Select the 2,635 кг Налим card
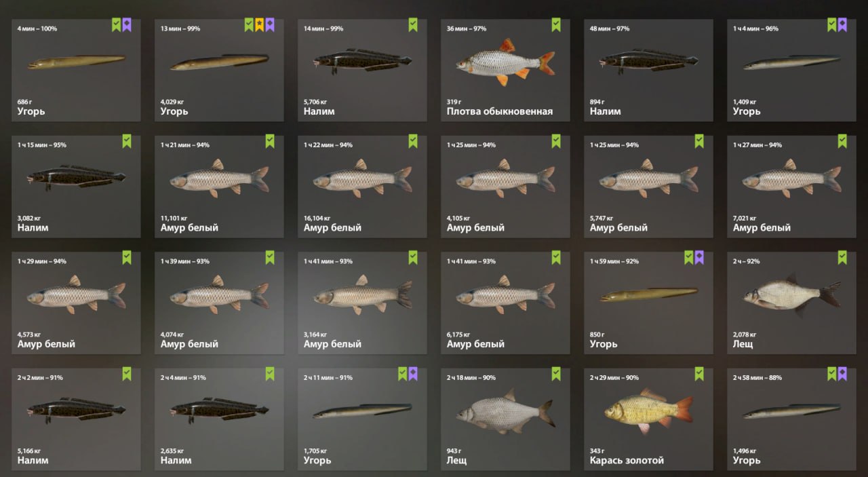Image resolution: width=868 pixels, height=477 pixels. pos(219,419)
